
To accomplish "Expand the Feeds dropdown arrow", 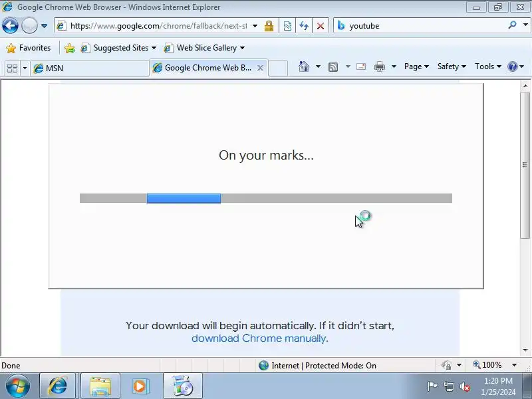I will pyautogui.click(x=348, y=66).
